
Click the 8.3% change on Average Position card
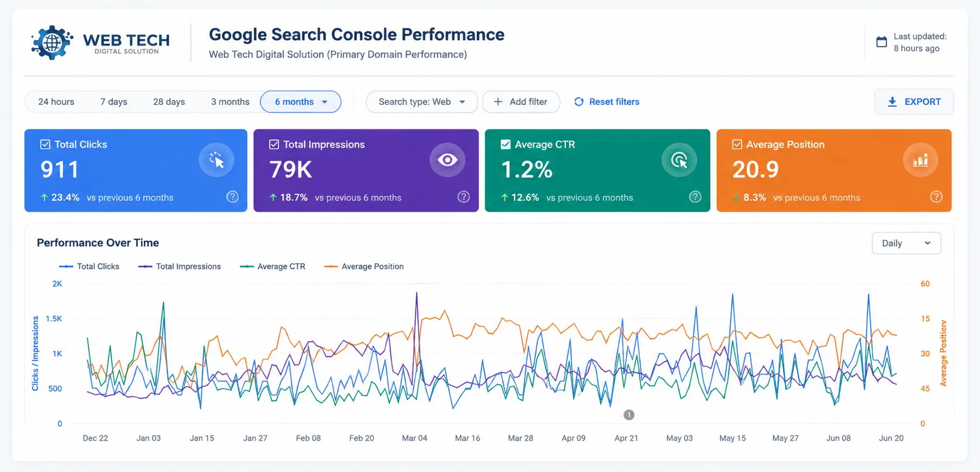754,197
